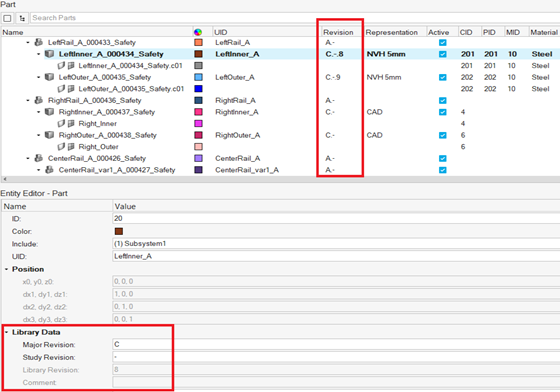
Task: Sort by the MID column header
Action: tap(516, 32)
